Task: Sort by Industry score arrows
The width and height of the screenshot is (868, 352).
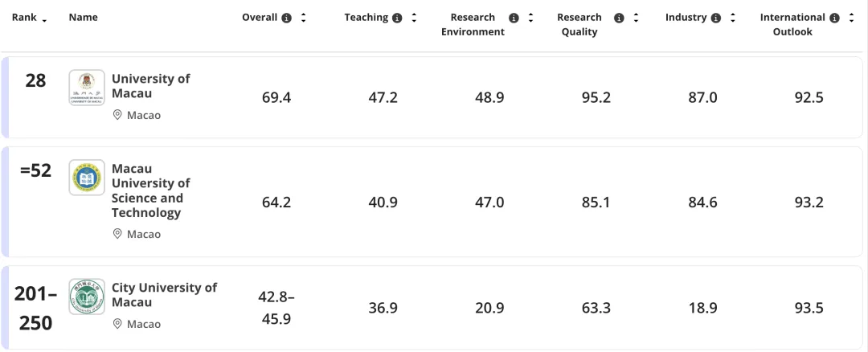Action: tap(733, 18)
